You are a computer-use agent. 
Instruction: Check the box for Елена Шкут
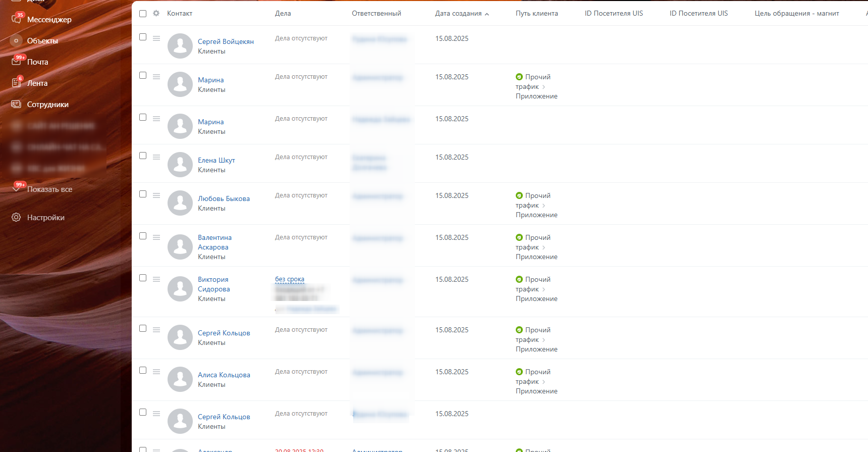coord(143,156)
